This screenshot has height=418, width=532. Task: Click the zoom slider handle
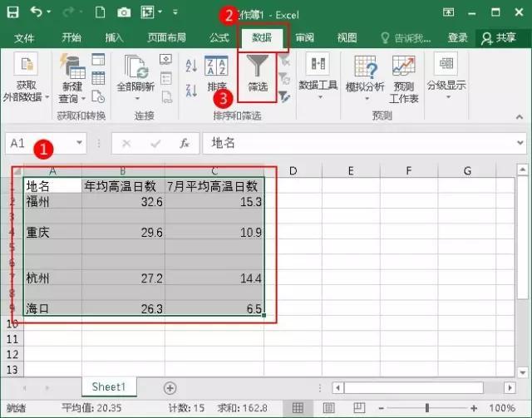tap(427, 408)
